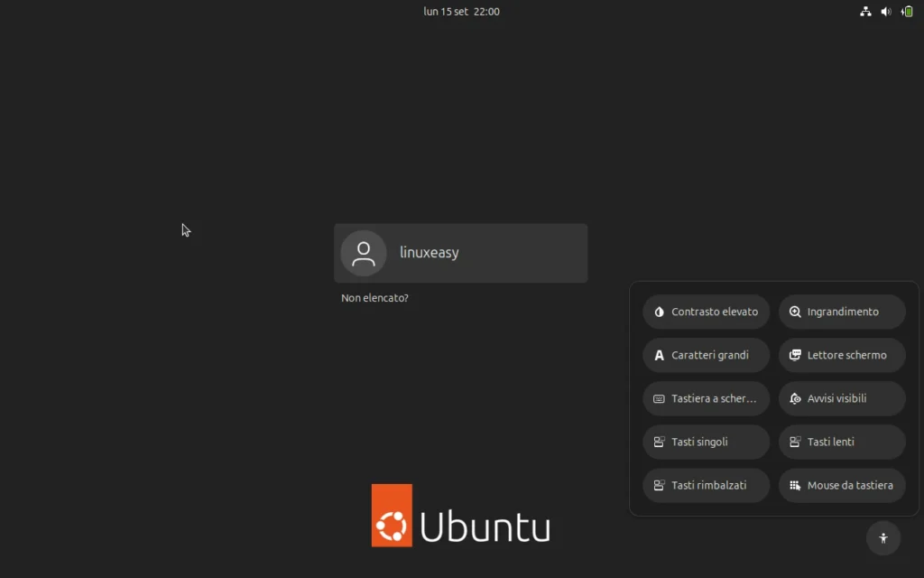Viewport: 924px width, 578px height.
Task: Click the volume icon in the system tray
Action: click(x=885, y=11)
